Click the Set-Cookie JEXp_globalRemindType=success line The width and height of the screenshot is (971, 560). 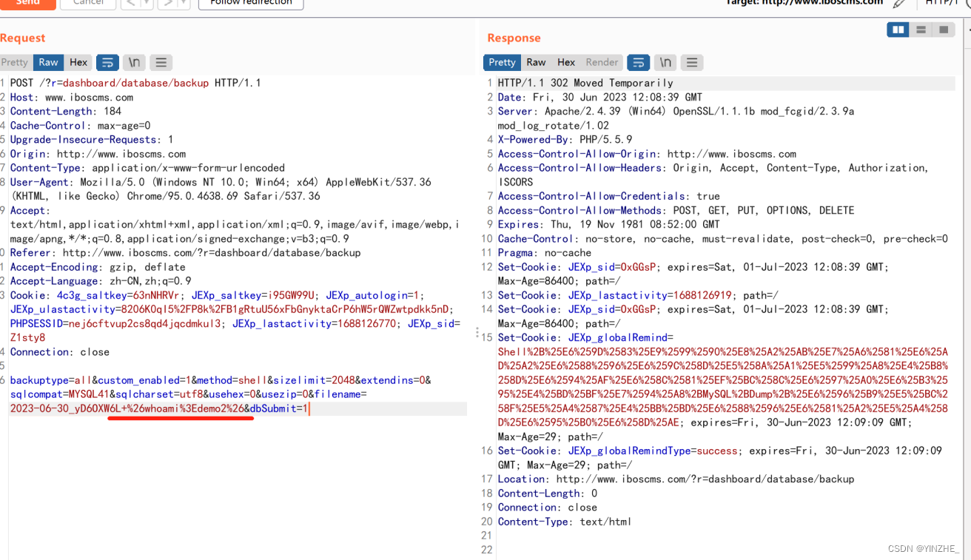pos(720,457)
